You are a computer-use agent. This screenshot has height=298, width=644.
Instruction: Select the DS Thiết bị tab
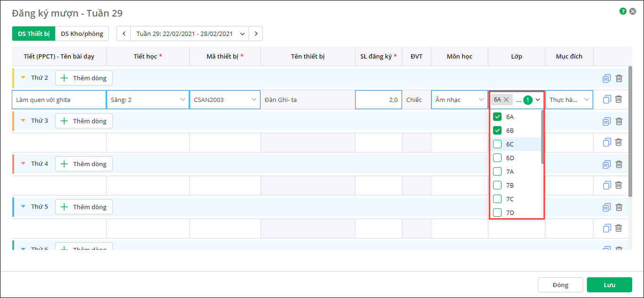pyautogui.click(x=33, y=34)
